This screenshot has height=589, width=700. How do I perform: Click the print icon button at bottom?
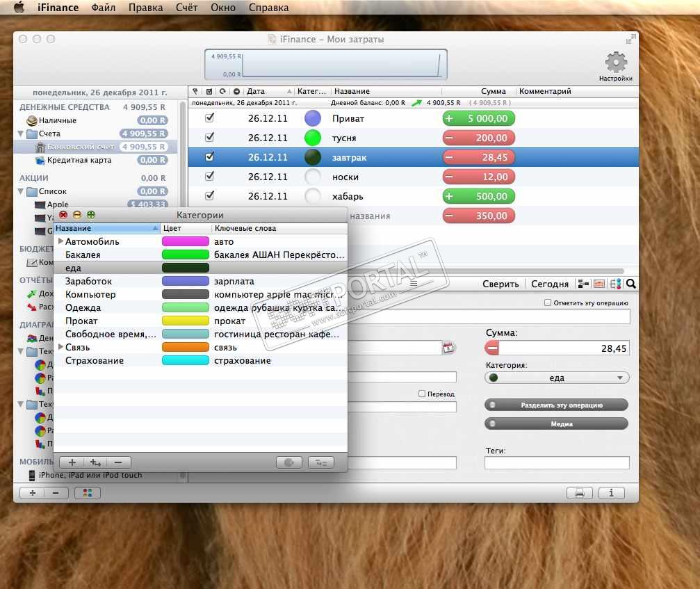pyautogui.click(x=580, y=493)
